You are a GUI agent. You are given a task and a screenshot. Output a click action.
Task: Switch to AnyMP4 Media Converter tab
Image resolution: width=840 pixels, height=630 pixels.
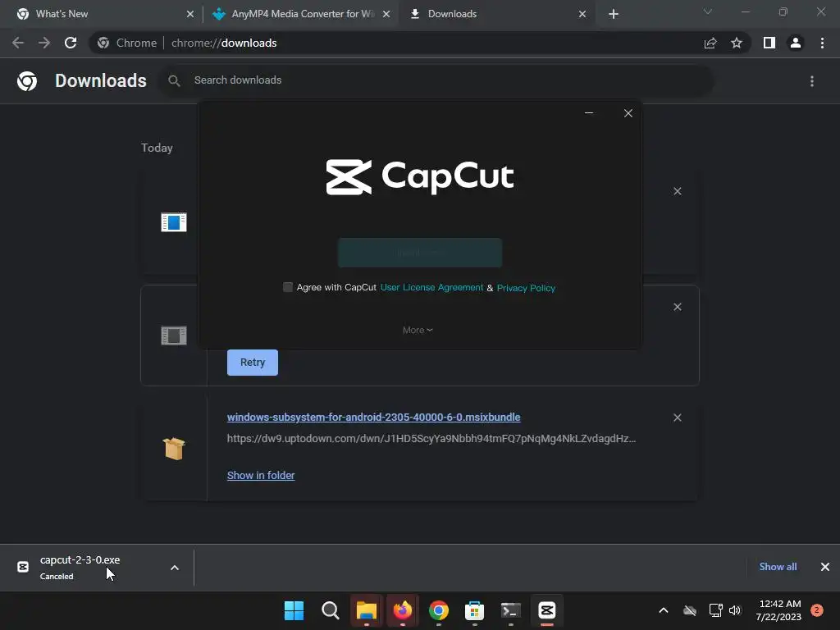[303, 14]
